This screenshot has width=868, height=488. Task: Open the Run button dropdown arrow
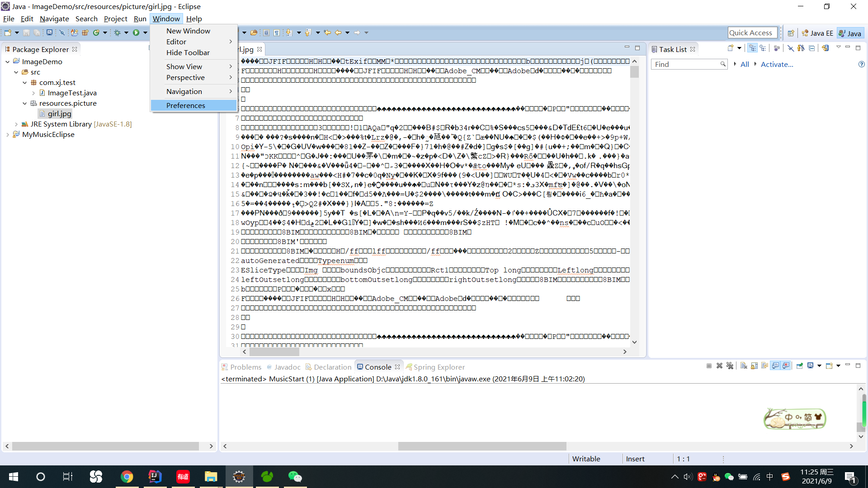click(145, 33)
